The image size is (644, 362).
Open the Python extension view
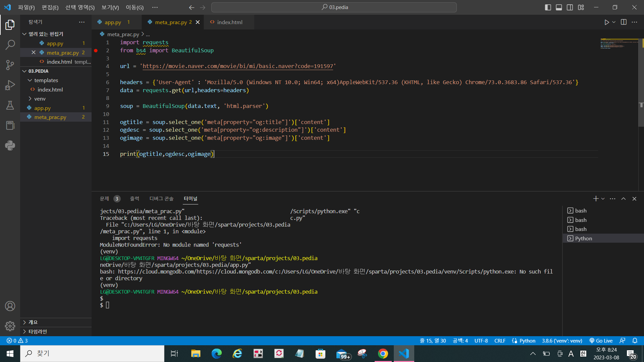click(10, 145)
